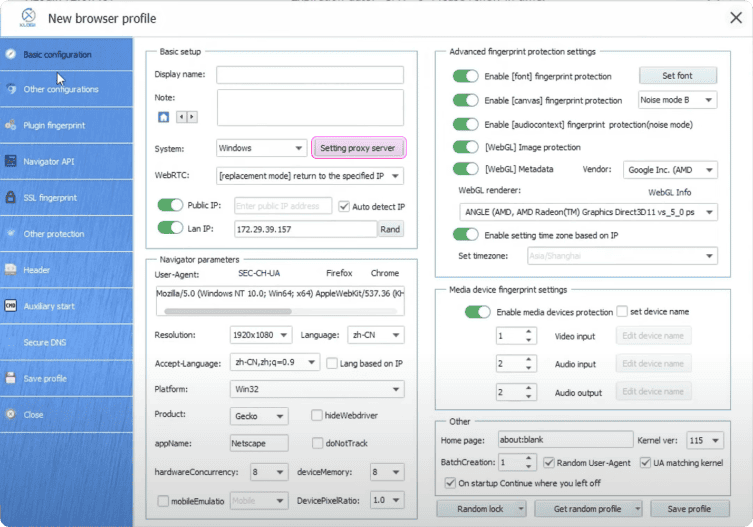This screenshot has width=753, height=527.
Task: Click the bottom Save profile button
Action: 689,509
